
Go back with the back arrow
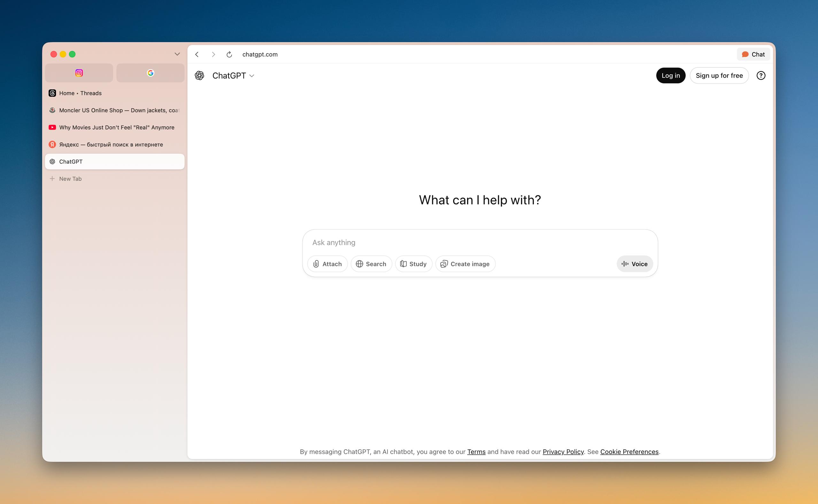tap(197, 54)
